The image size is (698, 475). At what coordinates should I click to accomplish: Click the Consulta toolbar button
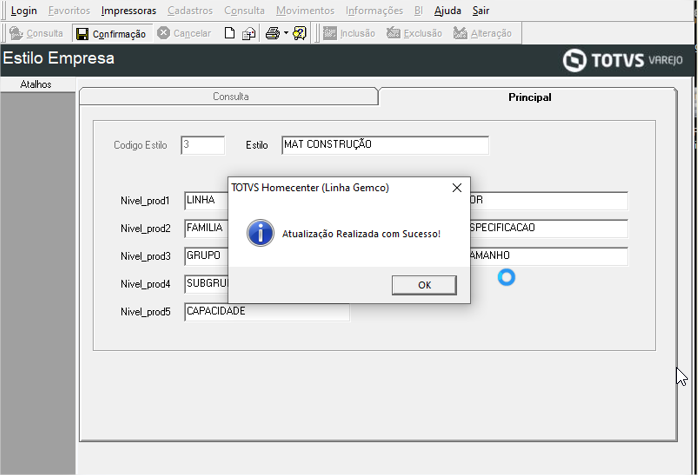(36, 33)
